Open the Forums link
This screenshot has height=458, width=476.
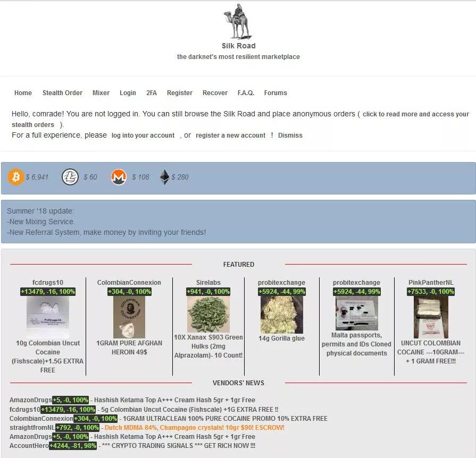point(275,93)
